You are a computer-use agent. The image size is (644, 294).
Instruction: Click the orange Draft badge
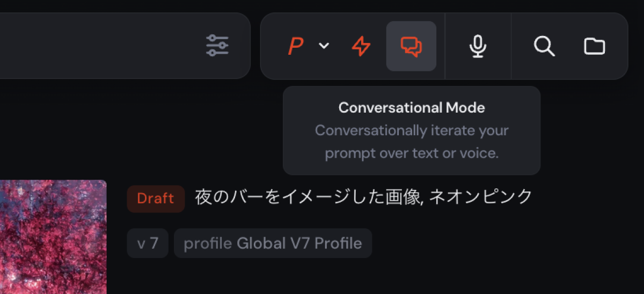pyautogui.click(x=156, y=199)
